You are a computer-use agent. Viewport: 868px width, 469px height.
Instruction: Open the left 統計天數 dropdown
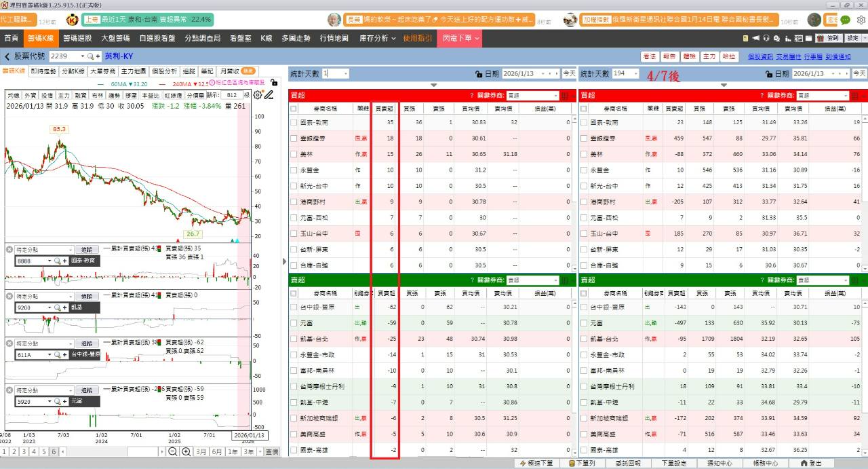(345, 73)
